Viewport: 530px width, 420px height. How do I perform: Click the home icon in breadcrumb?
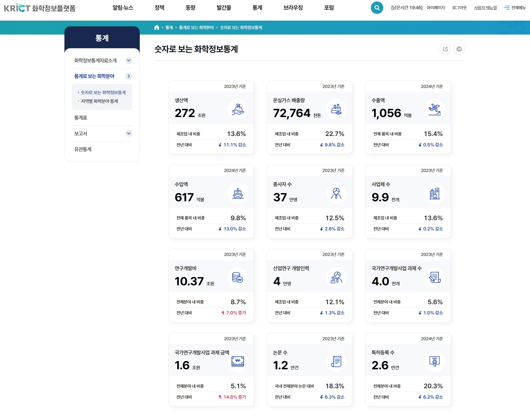[x=156, y=28]
